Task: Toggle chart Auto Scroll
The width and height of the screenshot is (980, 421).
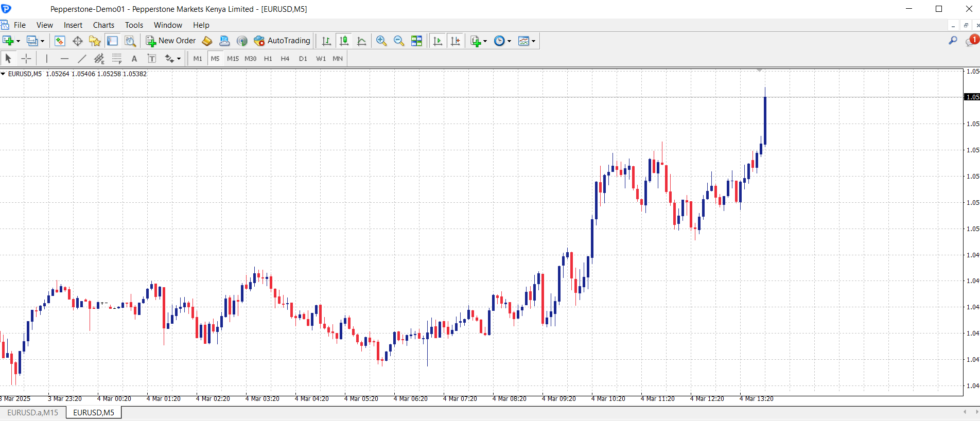Action: point(437,41)
